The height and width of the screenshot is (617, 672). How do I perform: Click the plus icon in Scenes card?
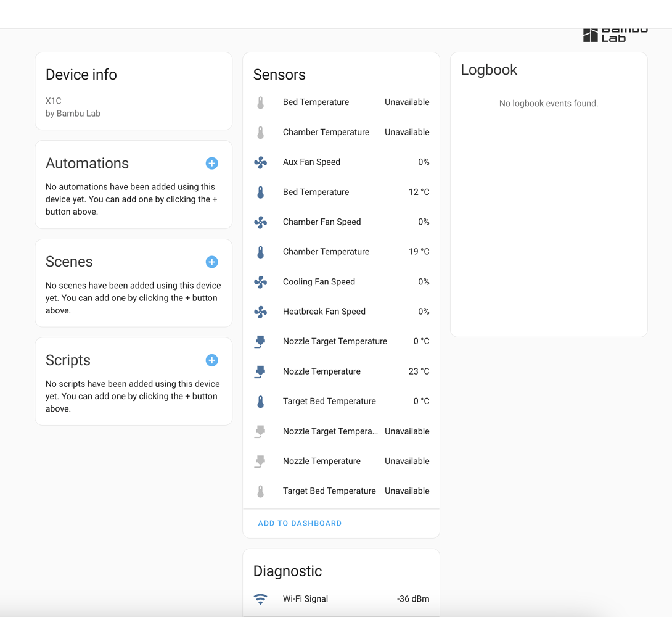[211, 262]
